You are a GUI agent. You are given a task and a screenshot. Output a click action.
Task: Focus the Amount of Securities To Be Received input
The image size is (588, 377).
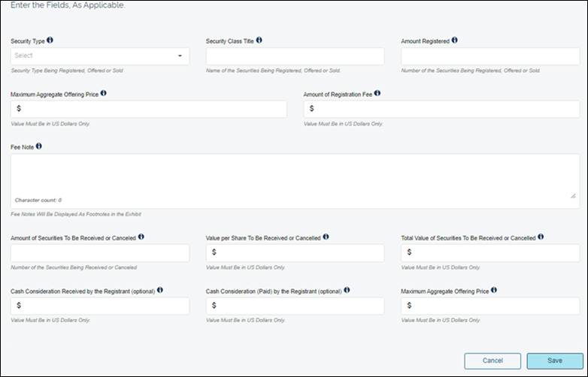tap(100, 253)
